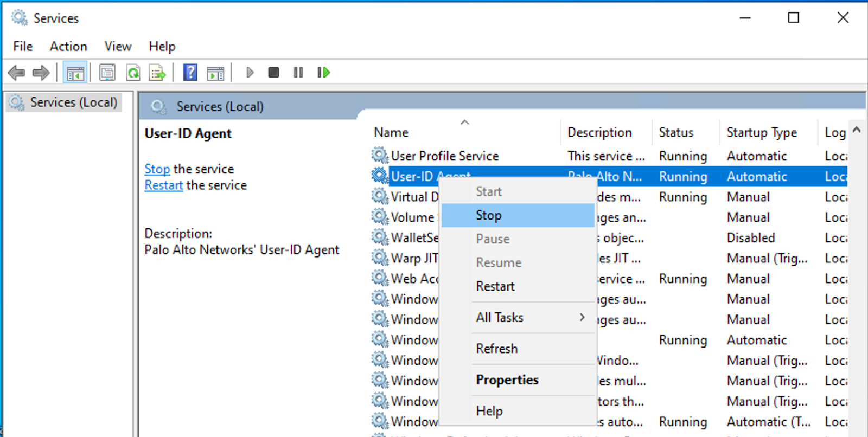Click the Forward arrow toolbar icon
Image resolution: width=868 pixels, height=437 pixels.
click(41, 73)
